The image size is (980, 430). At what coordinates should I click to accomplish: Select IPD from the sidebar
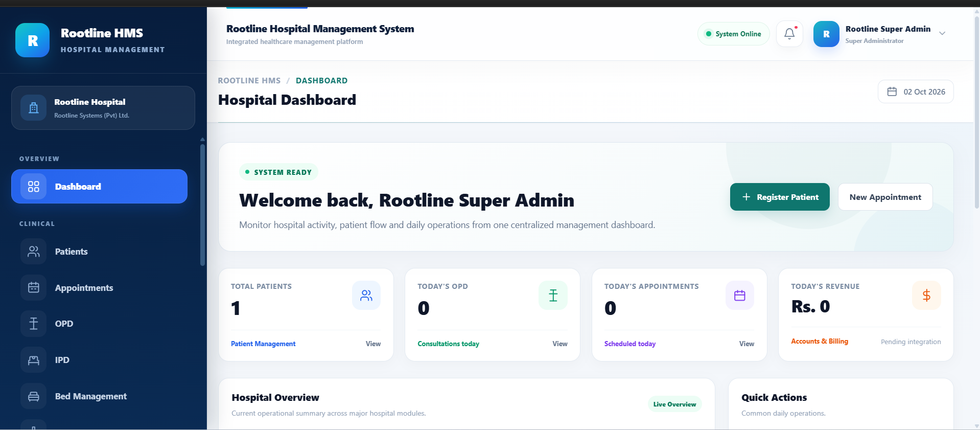pos(99,360)
